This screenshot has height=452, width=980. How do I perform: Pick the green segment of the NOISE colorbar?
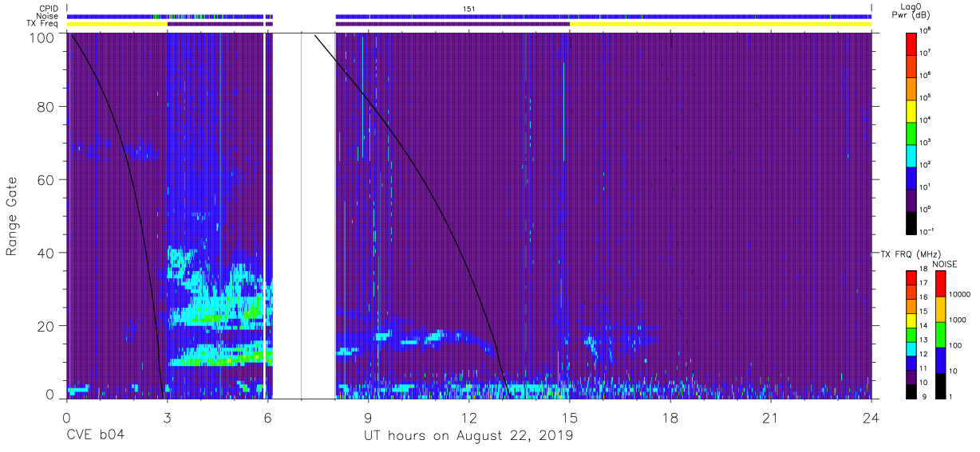[x=940, y=334]
